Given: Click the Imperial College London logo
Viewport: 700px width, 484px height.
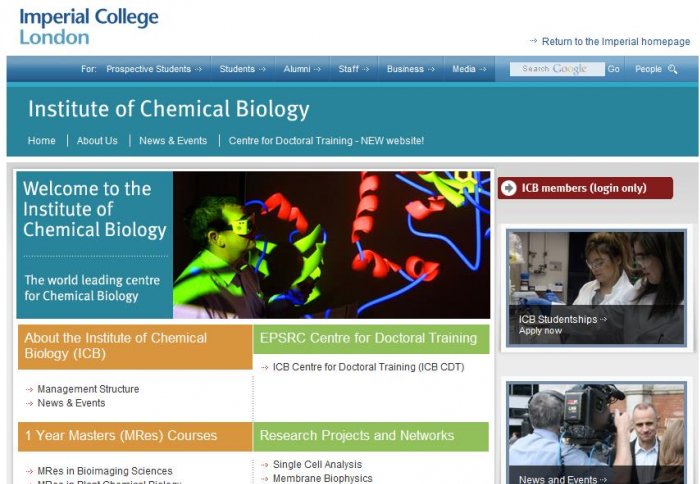Looking at the screenshot, I should coord(89,26).
